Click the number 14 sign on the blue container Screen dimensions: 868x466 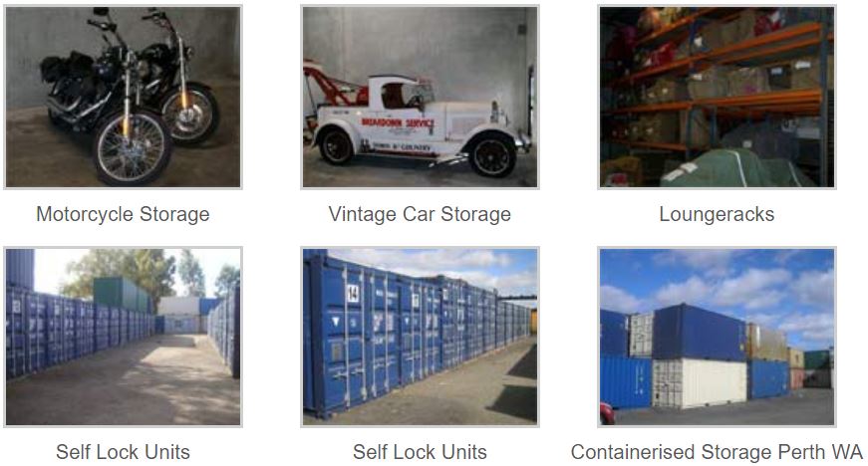tap(353, 293)
